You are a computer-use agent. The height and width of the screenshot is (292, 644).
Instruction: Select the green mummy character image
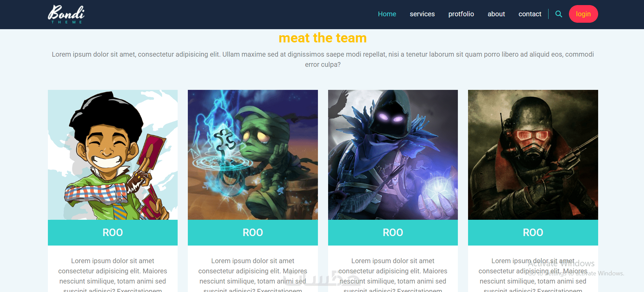click(253, 155)
